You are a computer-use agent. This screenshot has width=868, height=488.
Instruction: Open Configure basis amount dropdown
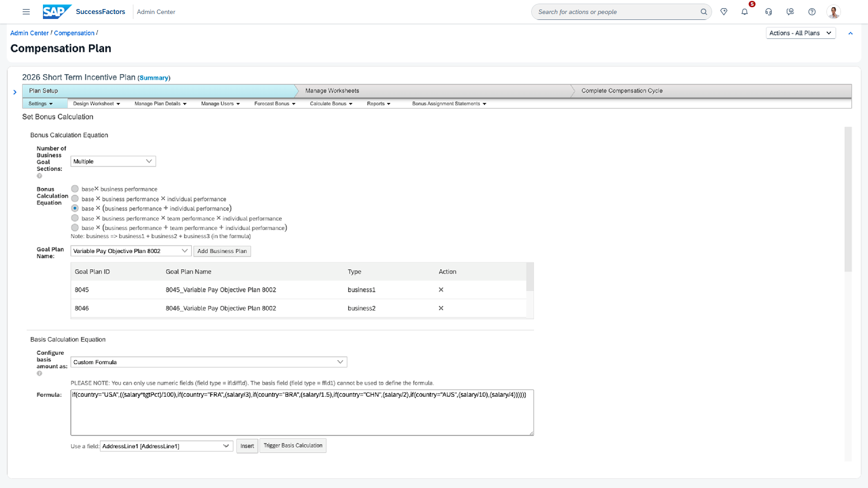click(208, 362)
